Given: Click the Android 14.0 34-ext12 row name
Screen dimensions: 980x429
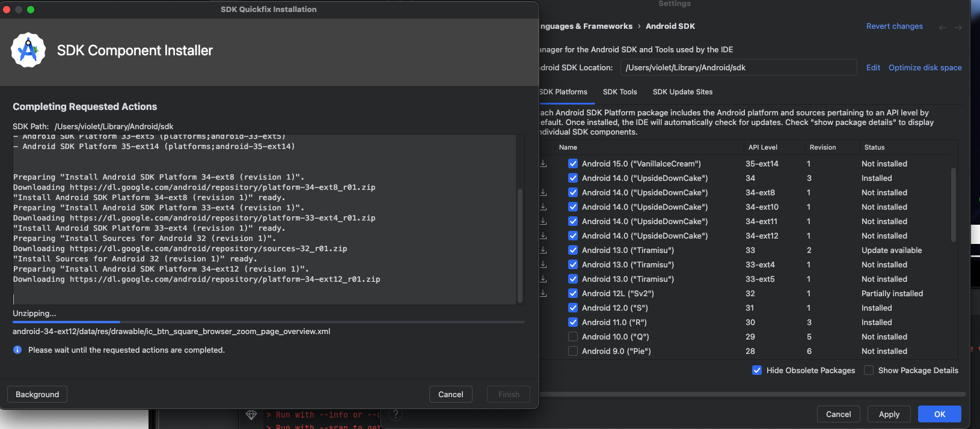Looking at the screenshot, I should pyautogui.click(x=645, y=236).
